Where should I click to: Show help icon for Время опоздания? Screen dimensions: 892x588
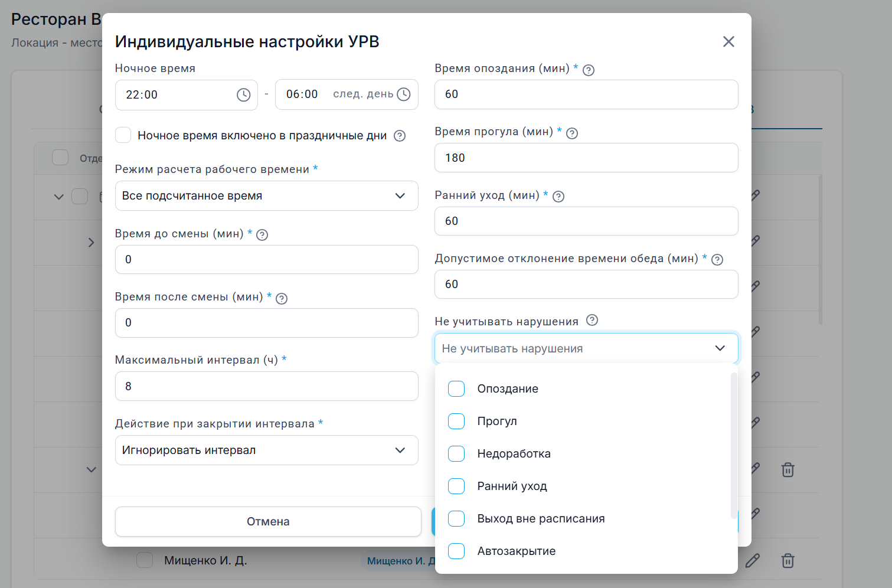click(x=589, y=70)
